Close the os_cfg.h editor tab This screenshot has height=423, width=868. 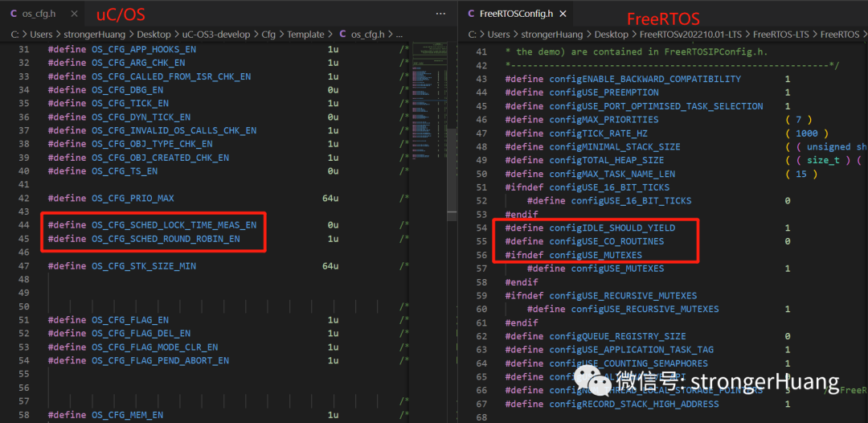click(74, 14)
